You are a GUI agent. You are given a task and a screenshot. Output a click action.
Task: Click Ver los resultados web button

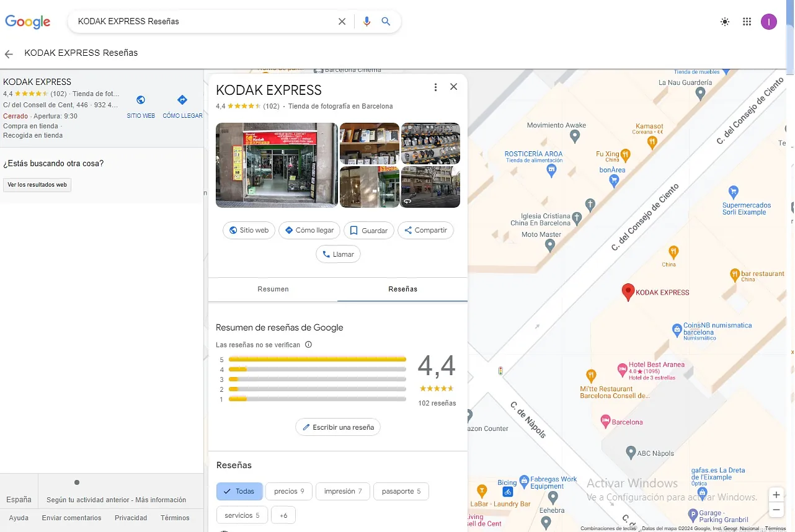point(37,185)
